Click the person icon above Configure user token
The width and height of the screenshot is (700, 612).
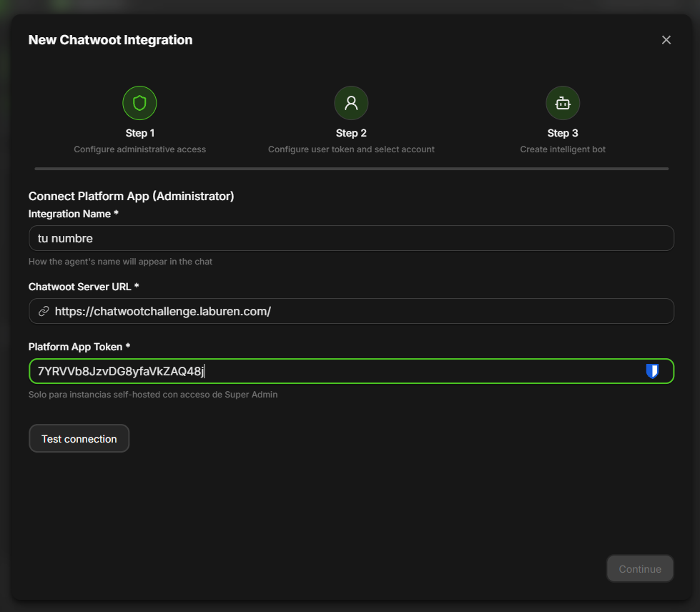pyautogui.click(x=351, y=102)
